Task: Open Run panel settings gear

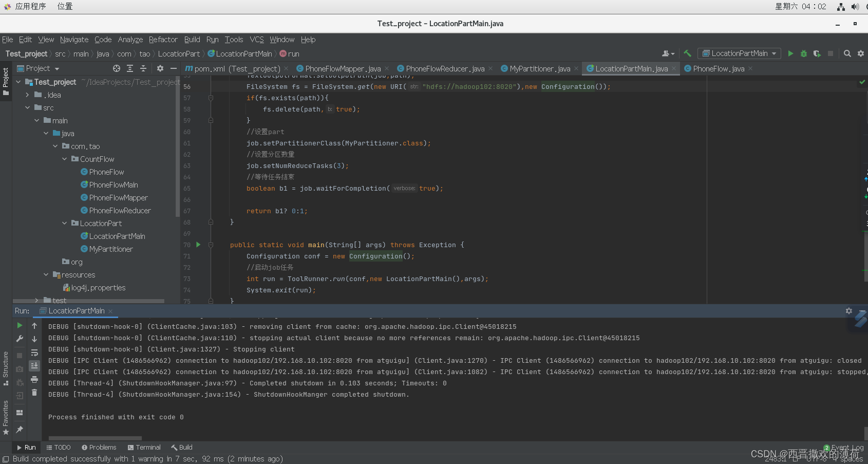Action: pos(849,311)
